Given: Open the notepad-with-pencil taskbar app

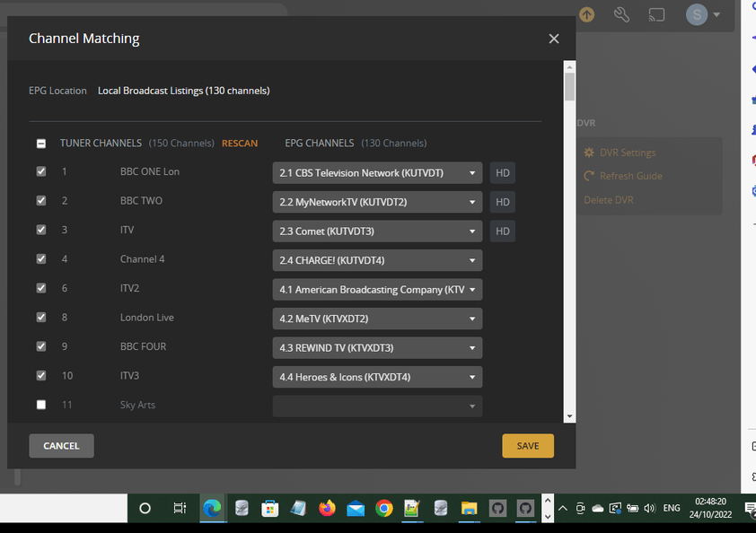Looking at the screenshot, I should pyautogui.click(x=412, y=508).
